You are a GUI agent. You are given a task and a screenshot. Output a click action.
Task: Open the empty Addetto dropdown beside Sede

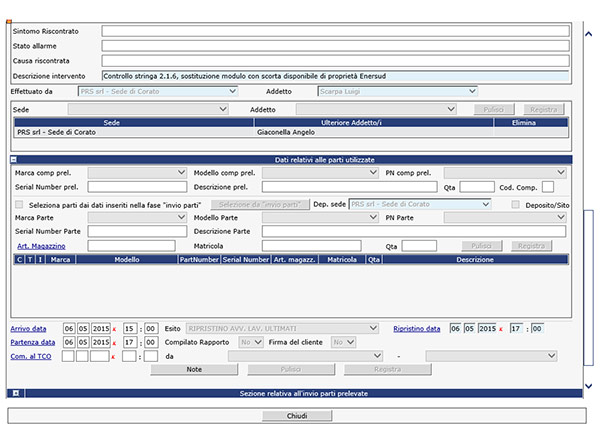[376, 109]
